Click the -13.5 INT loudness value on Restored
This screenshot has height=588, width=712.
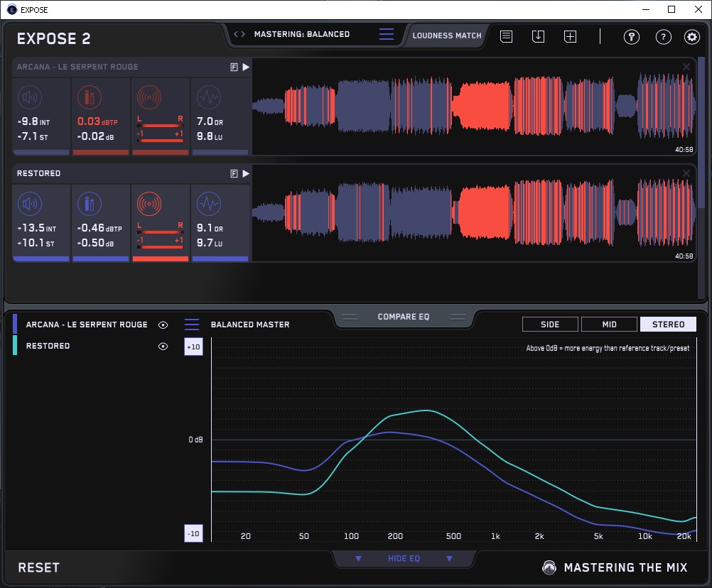coord(37,228)
